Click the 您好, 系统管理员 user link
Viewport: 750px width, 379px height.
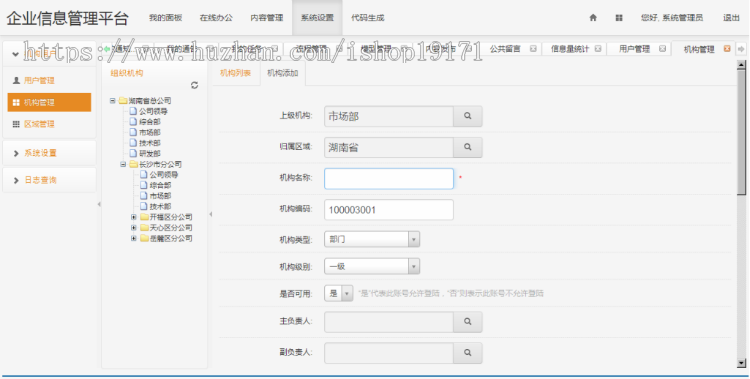(672, 18)
